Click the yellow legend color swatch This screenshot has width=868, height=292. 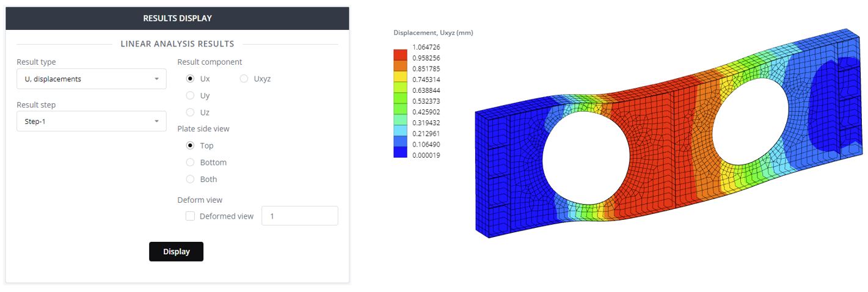click(400, 76)
